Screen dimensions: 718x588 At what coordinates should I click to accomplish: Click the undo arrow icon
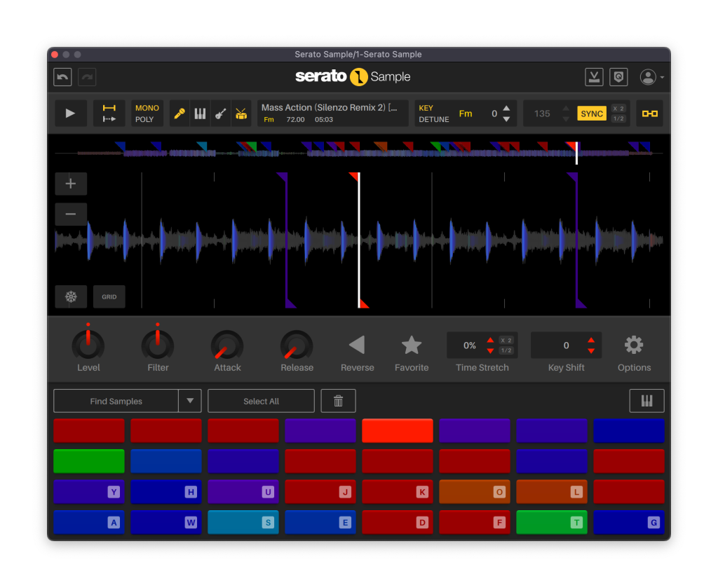[x=63, y=77]
